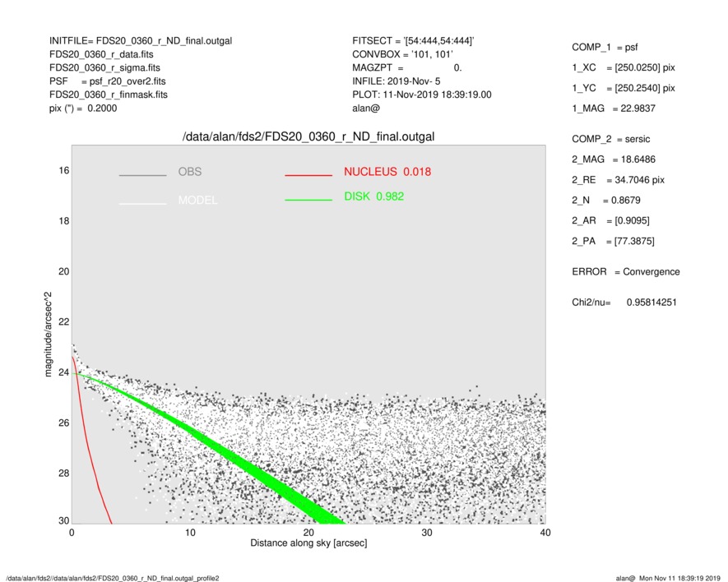Click the gray OBS legend line sample
Screen dimensions: 728x582
click(142, 175)
